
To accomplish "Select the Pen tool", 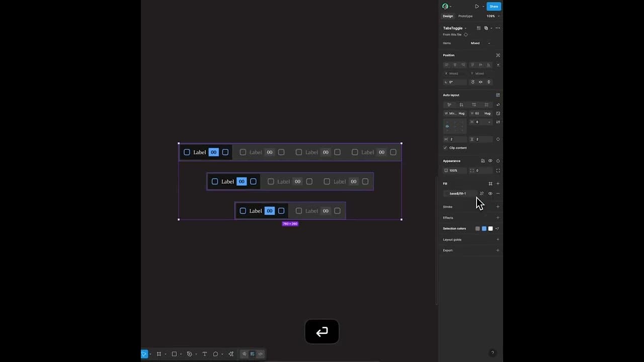I will (189, 354).
